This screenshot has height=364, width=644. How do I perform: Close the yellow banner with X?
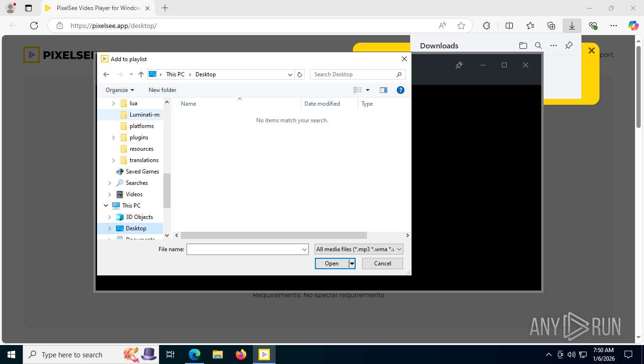point(591,50)
